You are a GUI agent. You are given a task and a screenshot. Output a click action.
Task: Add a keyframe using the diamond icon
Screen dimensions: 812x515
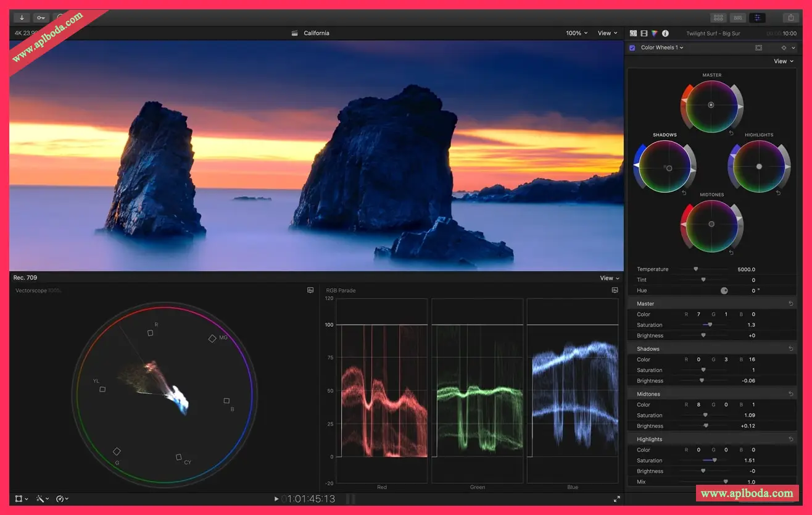(x=784, y=48)
